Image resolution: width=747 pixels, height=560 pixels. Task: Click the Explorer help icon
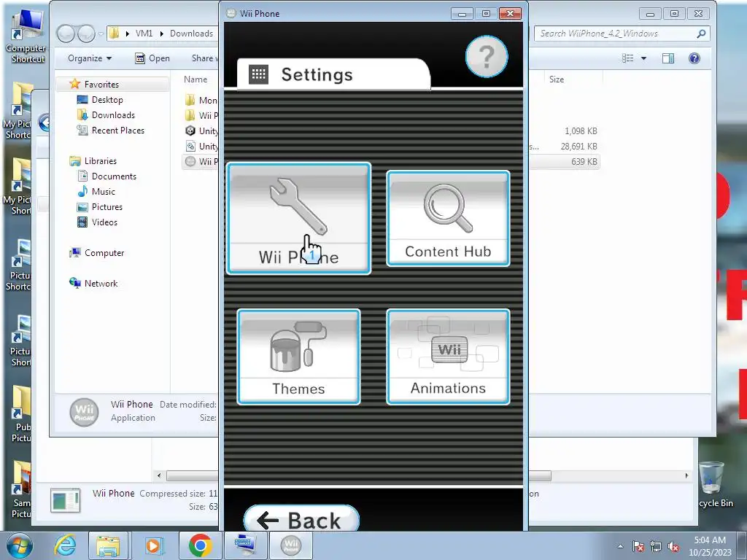point(694,58)
